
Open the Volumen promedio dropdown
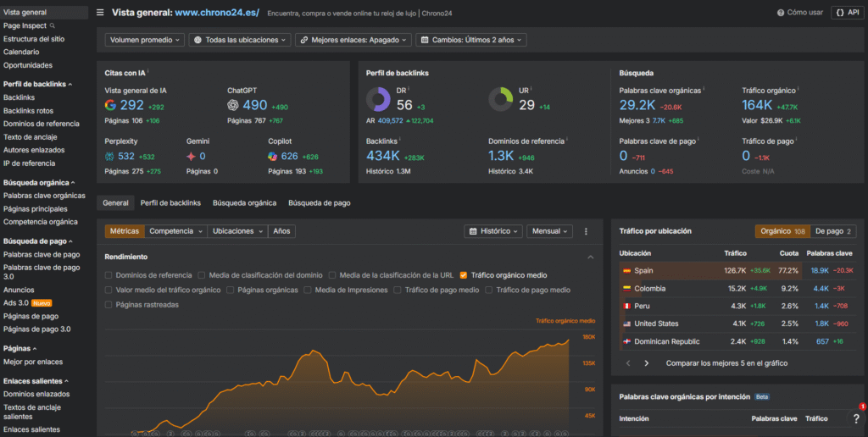click(x=145, y=40)
